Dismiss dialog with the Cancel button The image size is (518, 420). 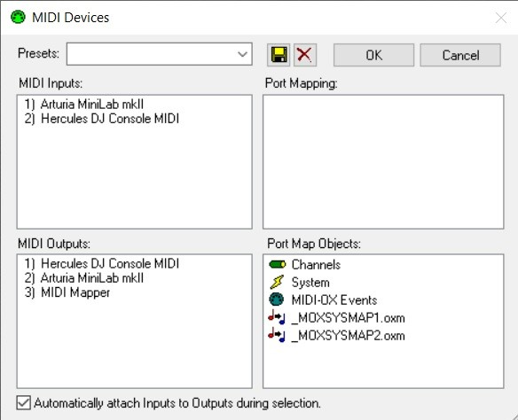click(x=460, y=55)
